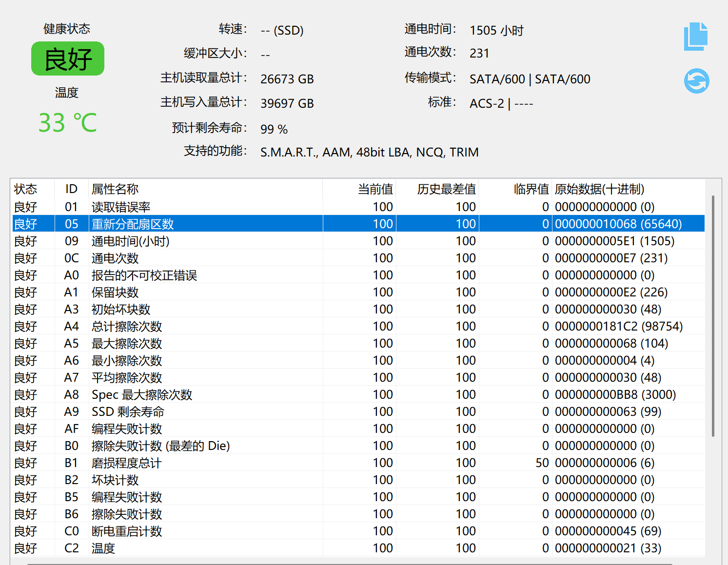Select the SSD 剩余寿命 row
Screen dimensions: 728x565
pyautogui.click(x=357, y=411)
